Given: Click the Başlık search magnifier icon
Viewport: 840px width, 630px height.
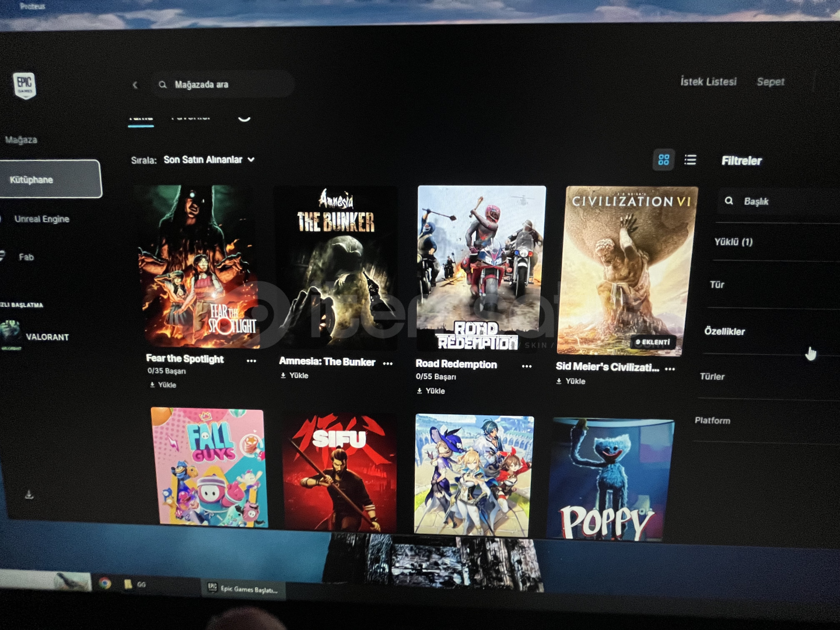Looking at the screenshot, I should (x=729, y=201).
